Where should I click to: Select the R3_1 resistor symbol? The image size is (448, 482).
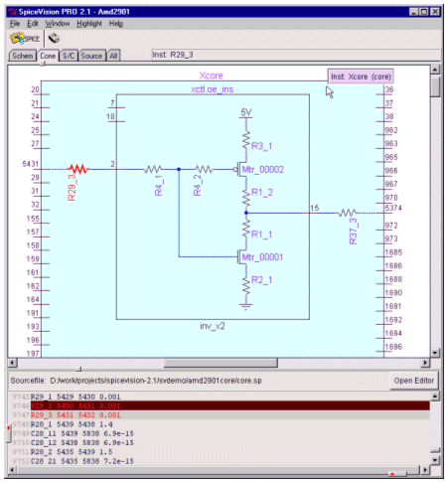(246, 140)
